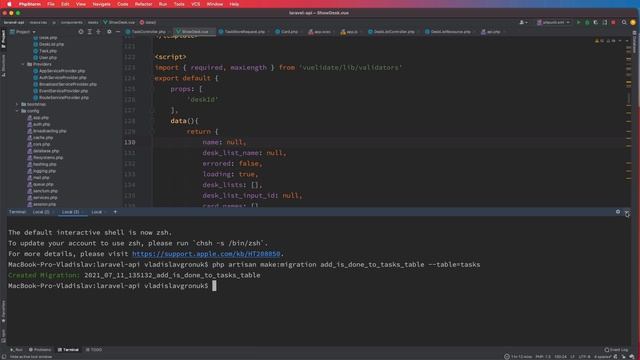Open the Apple menu
This screenshot has width=640, height=360.
click(9, 4)
